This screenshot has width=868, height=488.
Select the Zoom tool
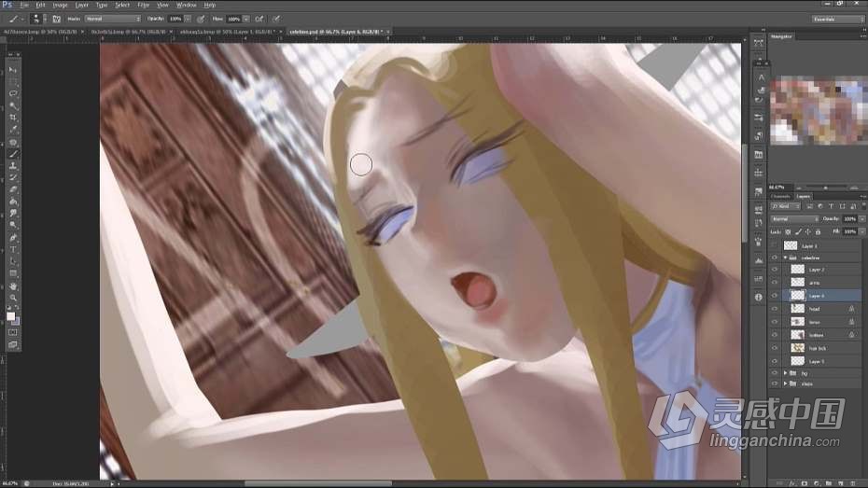13,298
